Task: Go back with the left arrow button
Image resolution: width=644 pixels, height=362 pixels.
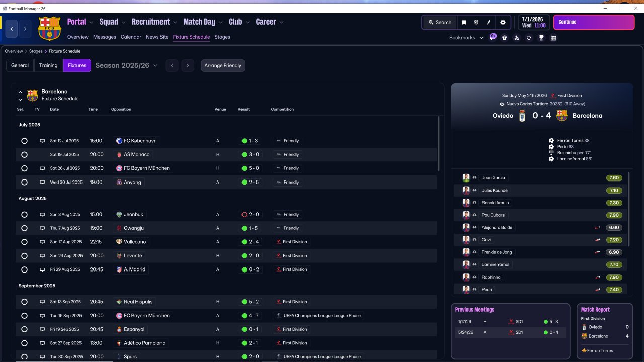Action: click(x=12, y=29)
